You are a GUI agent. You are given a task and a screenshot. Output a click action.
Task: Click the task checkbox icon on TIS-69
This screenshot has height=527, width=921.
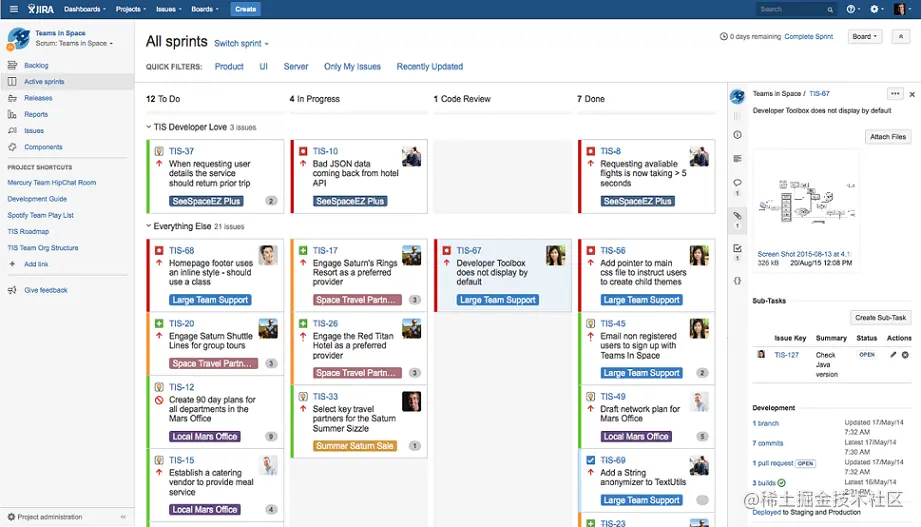click(590, 460)
